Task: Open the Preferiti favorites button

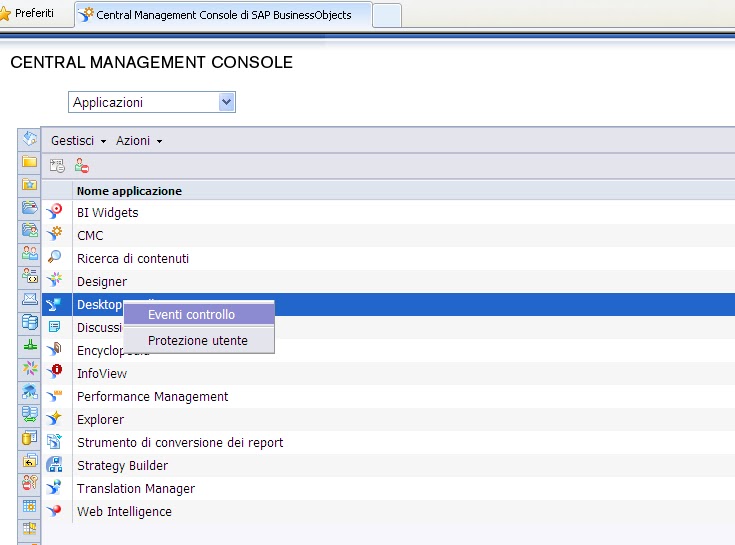Action: [x=27, y=13]
